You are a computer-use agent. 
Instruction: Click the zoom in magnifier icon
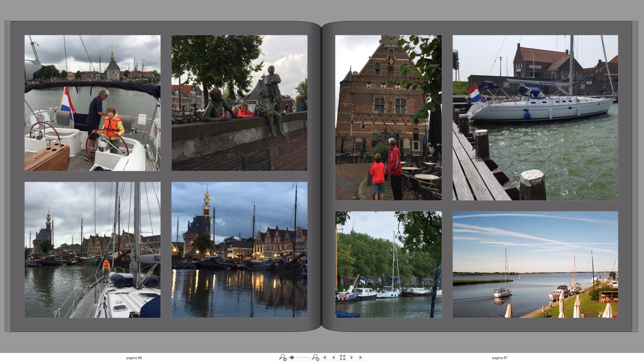[315, 357]
